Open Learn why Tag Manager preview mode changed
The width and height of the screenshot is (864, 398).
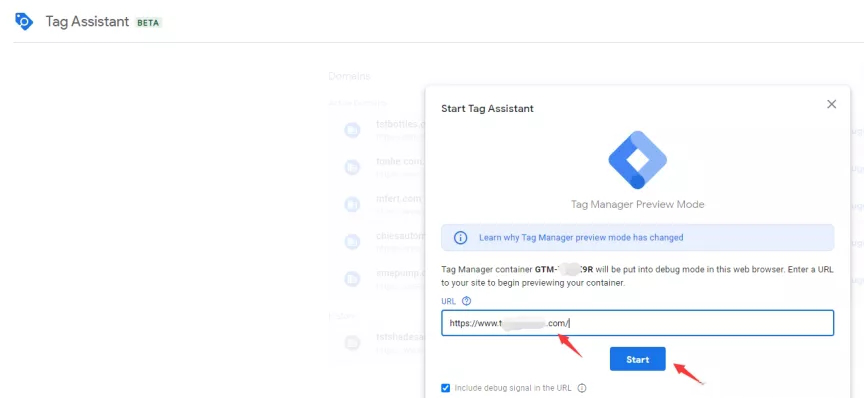pos(581,238)
